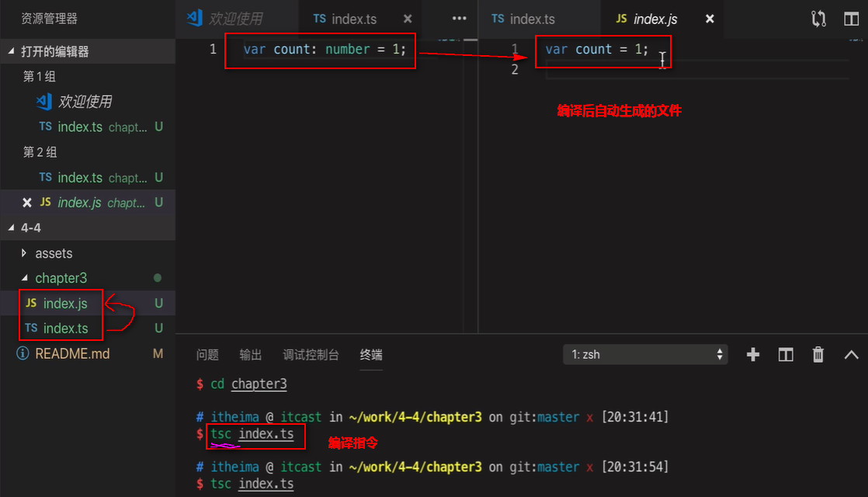Open more editor actions with the ellipsis icon

pyautogui.click(x=460, y=18)
